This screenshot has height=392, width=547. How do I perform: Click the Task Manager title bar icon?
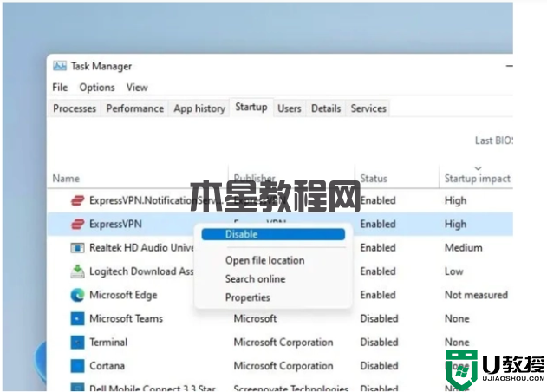(x=60, y=66)
